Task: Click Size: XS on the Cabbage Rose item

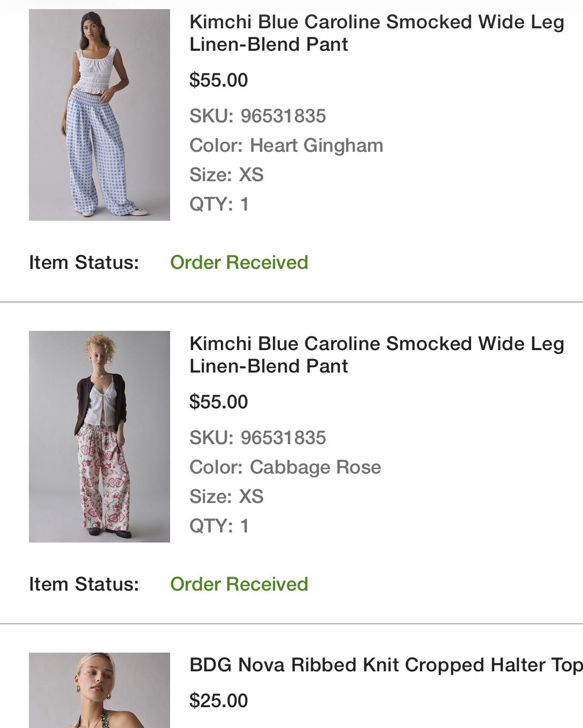Action: (226, 497)
